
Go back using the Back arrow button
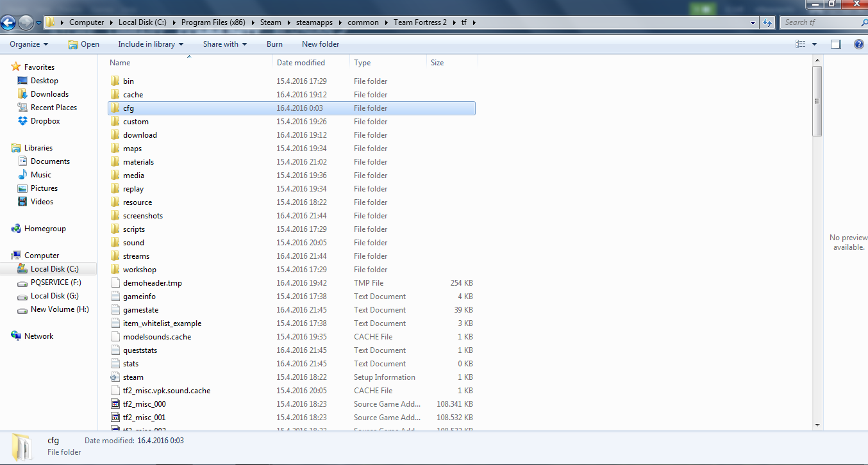(8, 23)
